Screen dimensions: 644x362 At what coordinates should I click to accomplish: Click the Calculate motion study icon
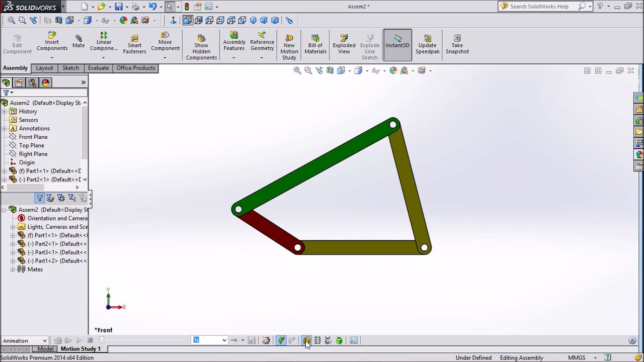tap(58, 340)
